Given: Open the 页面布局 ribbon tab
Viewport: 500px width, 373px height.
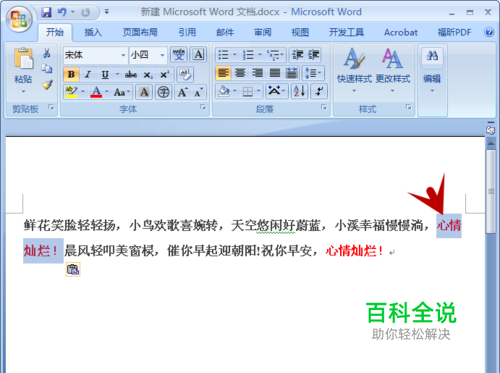Looking at the screenshot, I should tap(140, 32).
